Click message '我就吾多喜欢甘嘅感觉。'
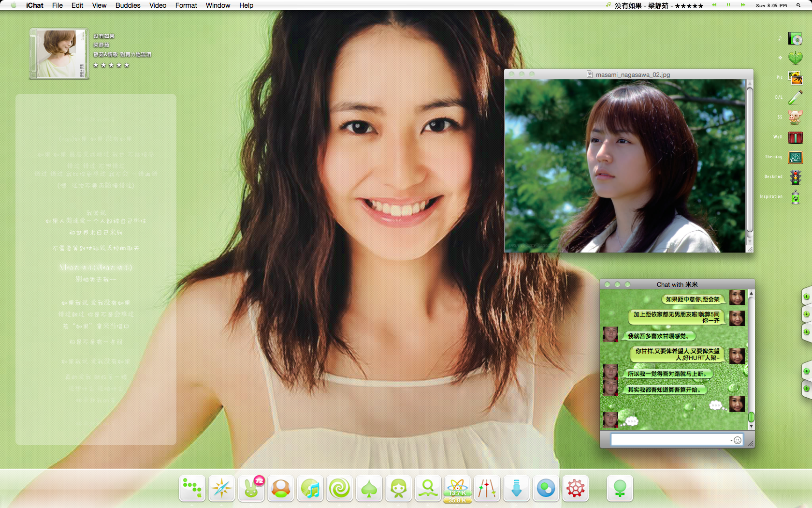This screenshot has width=812, height=508. (658, 336)
